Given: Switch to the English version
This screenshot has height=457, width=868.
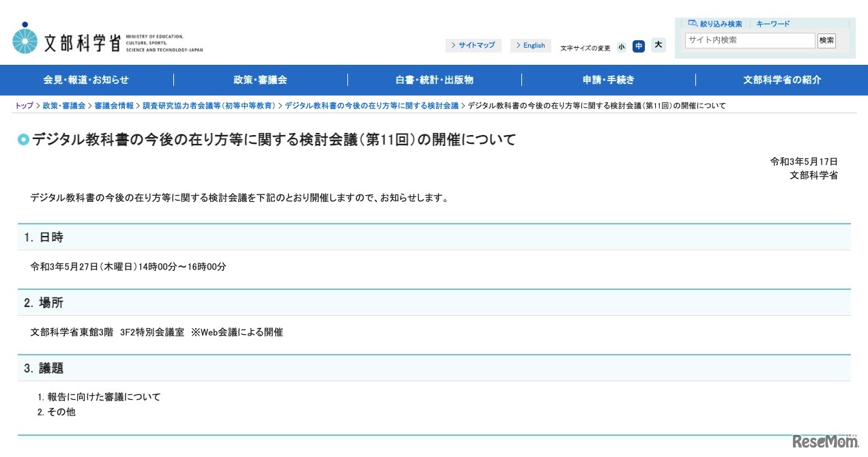Looking at the screenshot, I should click(x=531, y=45).
